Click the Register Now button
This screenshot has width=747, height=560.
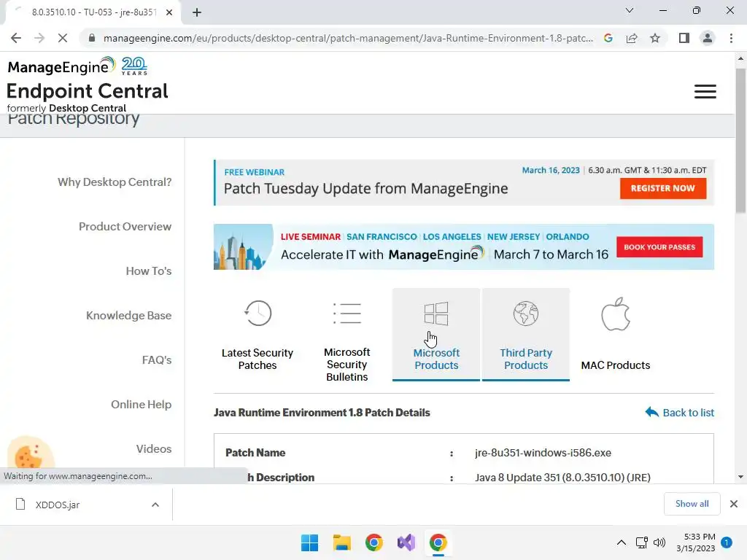point(662,188)
